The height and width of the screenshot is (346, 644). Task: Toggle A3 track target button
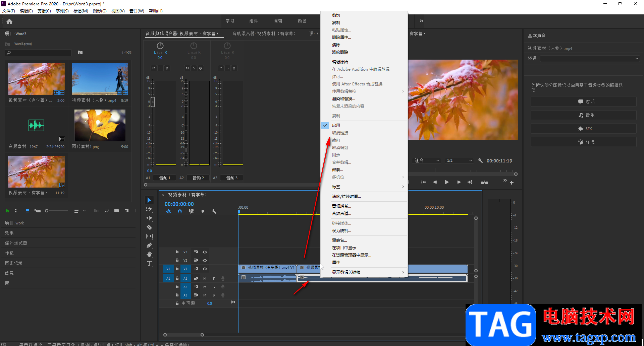click(x=185, y=295)
